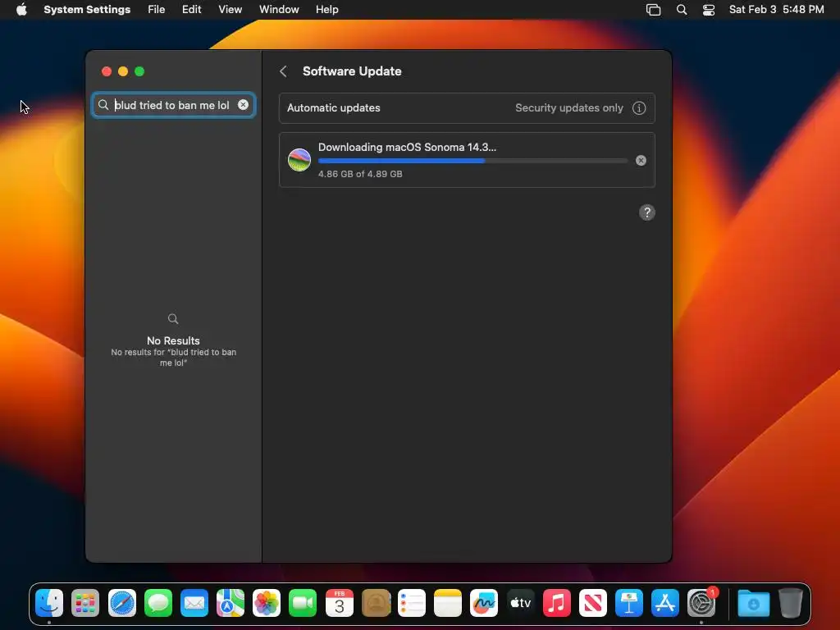Select the Automatic updates row

(467, 108)
